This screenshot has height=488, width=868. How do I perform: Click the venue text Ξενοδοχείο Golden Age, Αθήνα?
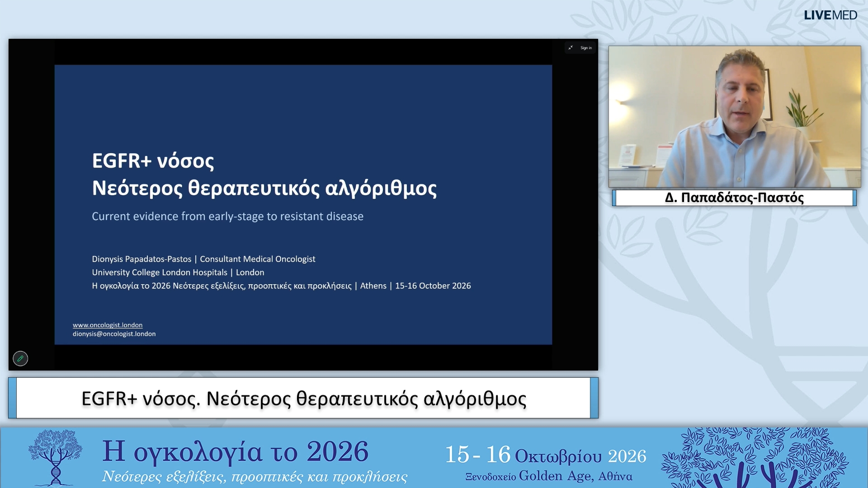point(549,476)
